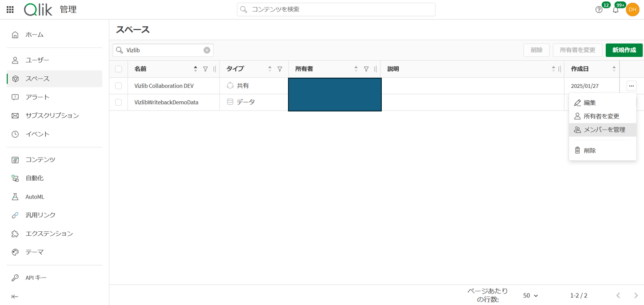
Task: Open 自動化 section
Action: 54,178
